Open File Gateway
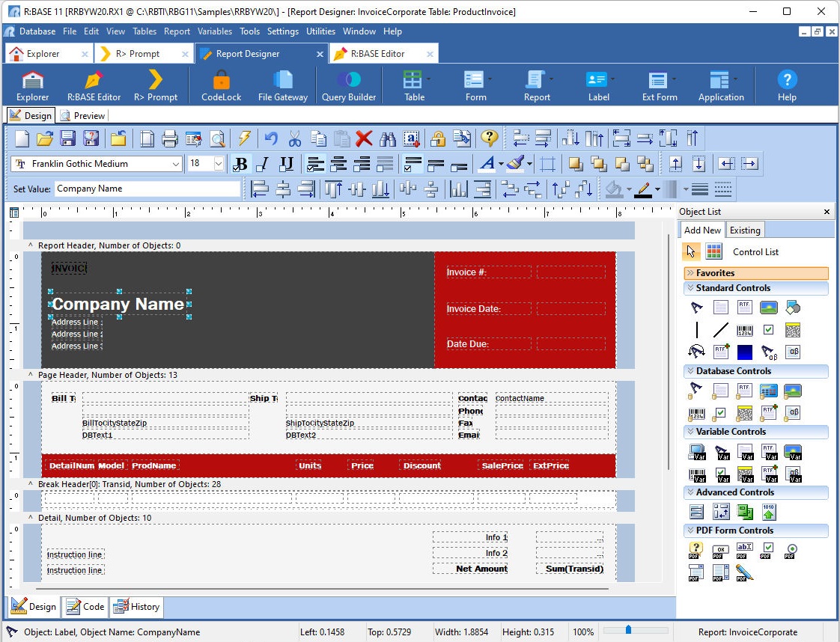Viewport: 840px width, 642px height. click(283, 85)
